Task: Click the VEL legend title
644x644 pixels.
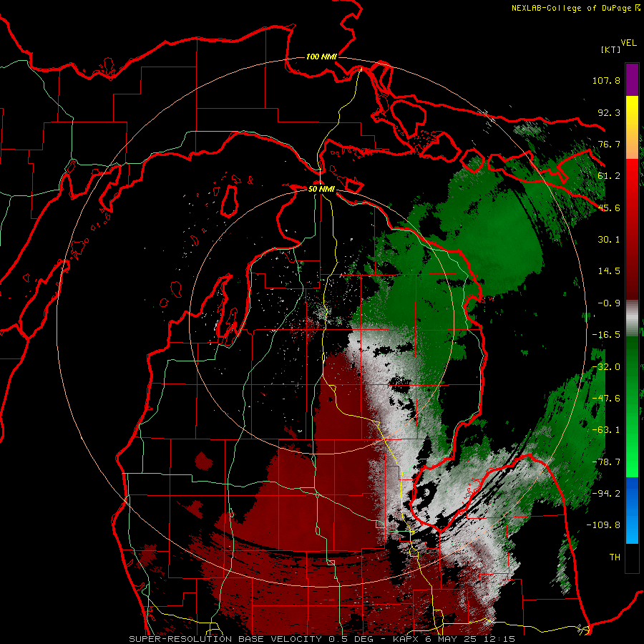Action: coord(628,43)
